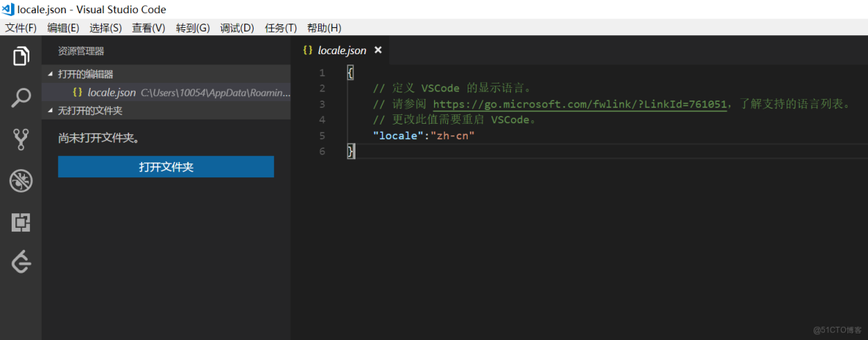
Task: Click line number 4 in the gutter
Action: click(323, 119)
